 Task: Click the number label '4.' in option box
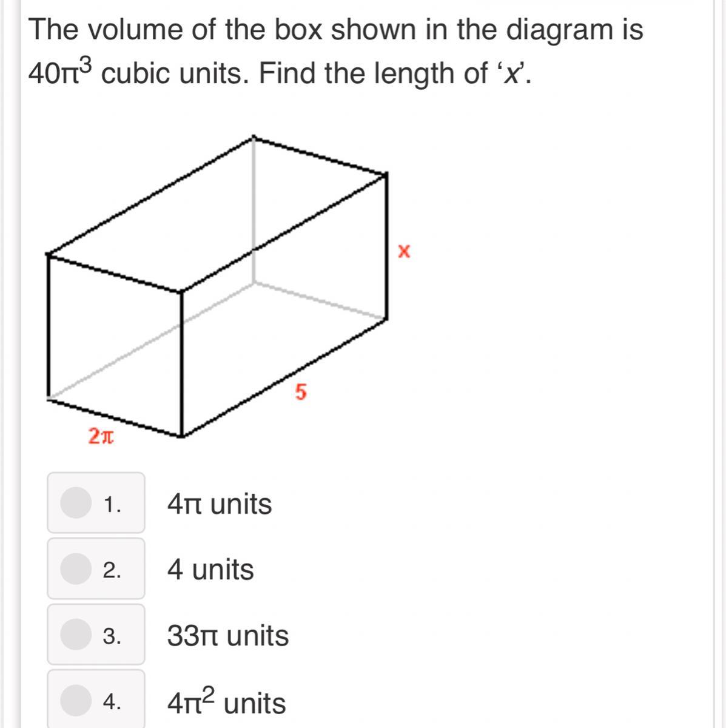(112, 702)
